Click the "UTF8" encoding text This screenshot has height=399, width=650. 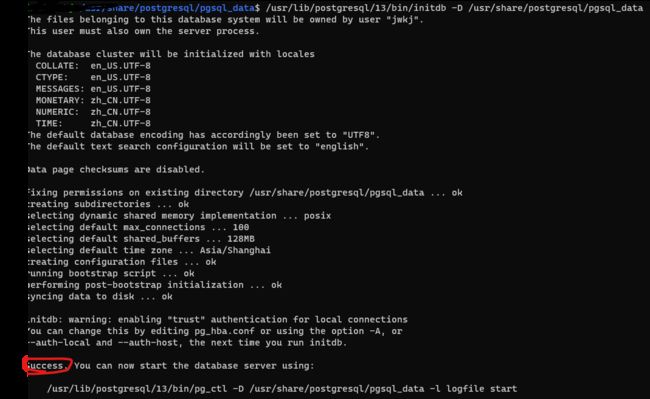pyautogui.click(x=359, y=135)
